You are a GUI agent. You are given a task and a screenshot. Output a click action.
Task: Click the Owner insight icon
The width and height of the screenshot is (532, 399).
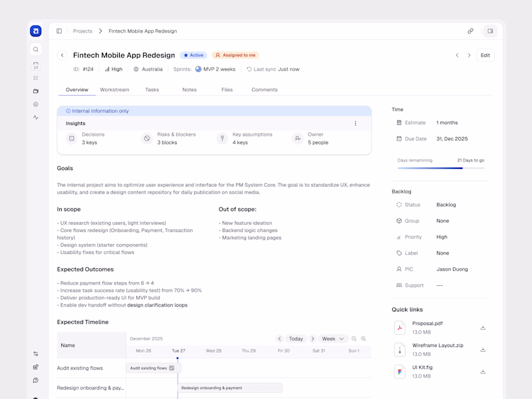coord(297,138)
